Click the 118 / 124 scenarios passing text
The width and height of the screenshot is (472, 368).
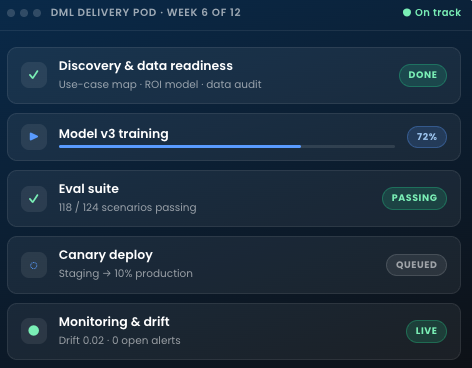click(128, 207)
